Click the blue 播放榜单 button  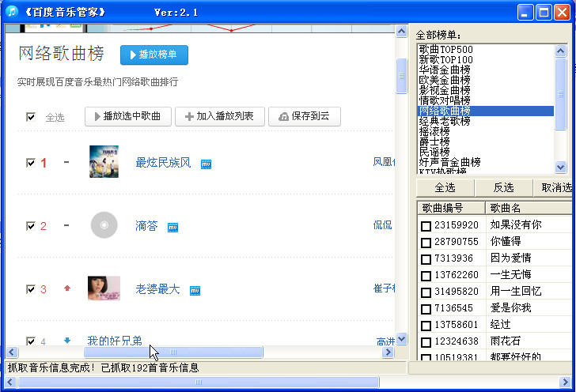pos(154,55)
